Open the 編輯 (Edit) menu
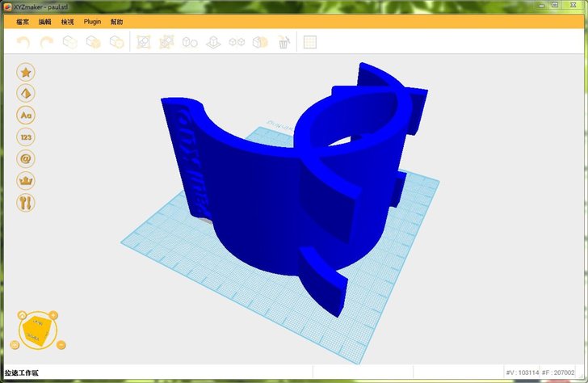The height and width of the screenshot is (383, 588). [45, 22]
